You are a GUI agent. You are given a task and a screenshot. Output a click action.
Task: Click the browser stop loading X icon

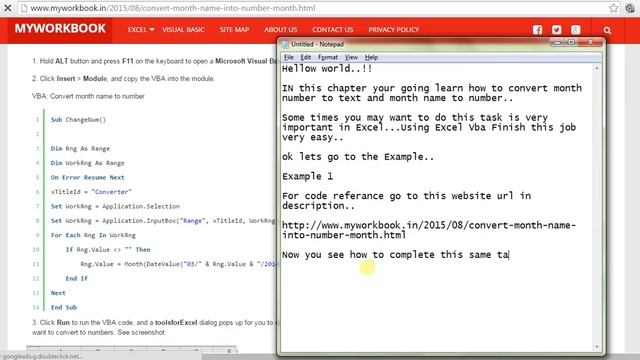pos(7,8)
